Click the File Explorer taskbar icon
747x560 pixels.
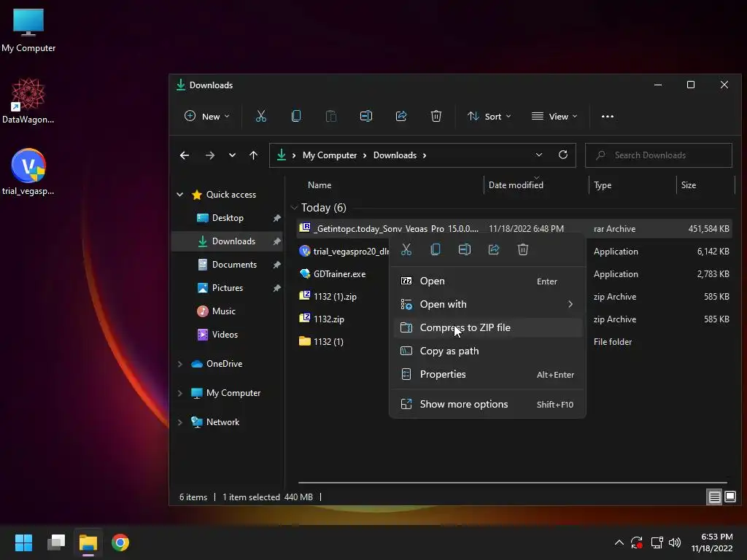[x=88, y=542]
